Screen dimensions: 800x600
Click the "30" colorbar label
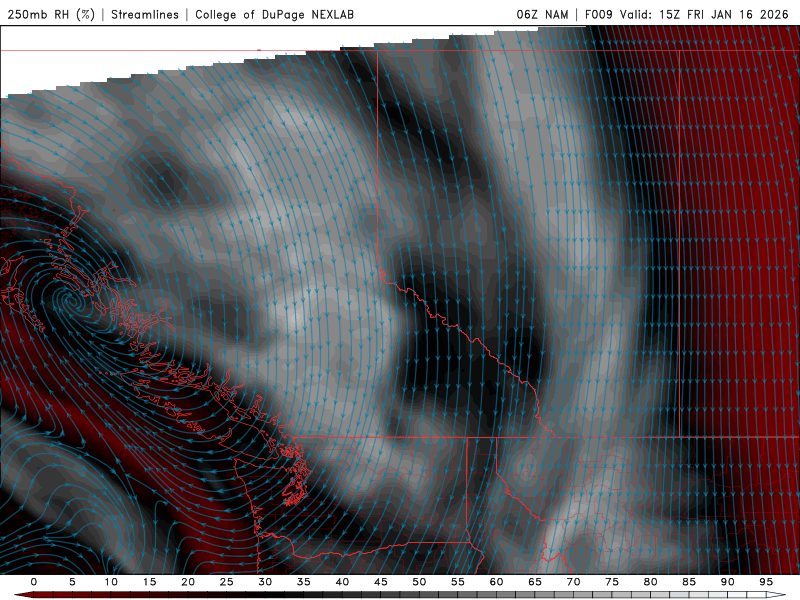pos(265,582)
